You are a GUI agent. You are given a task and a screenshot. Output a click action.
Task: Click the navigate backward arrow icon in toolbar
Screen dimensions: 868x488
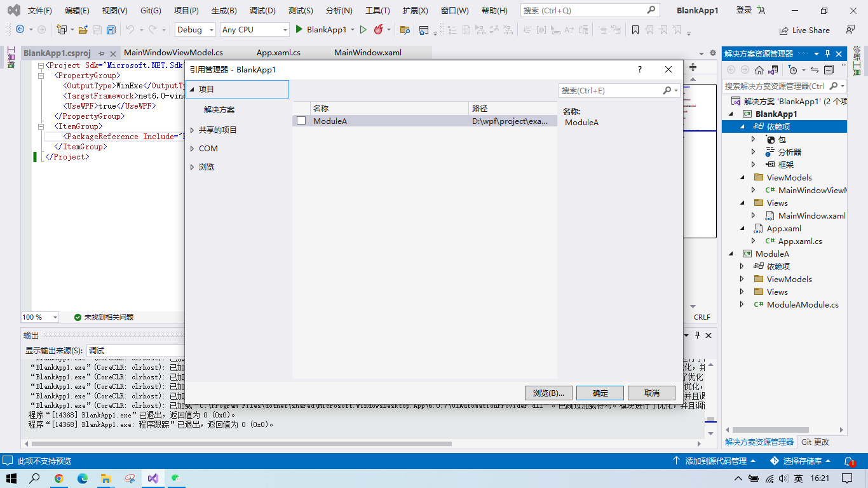(20, 29)
